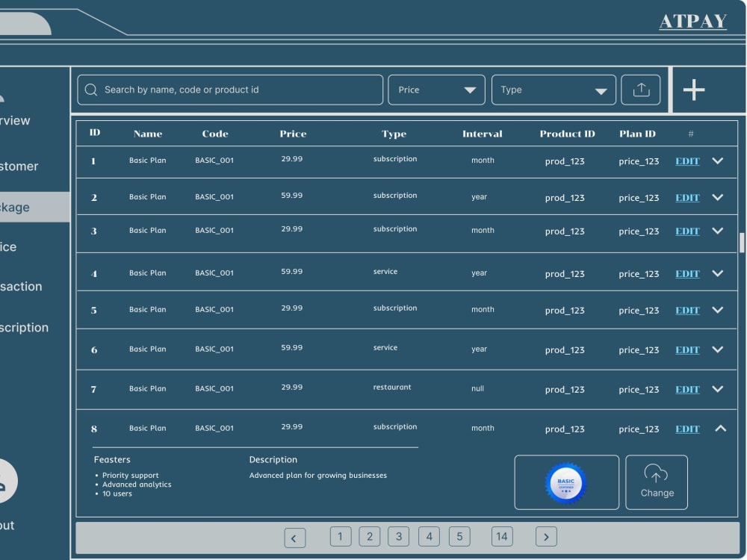Add a new package with plus icon
The height and width of the screenshot is (560, 747).
[x=694, y=90]
